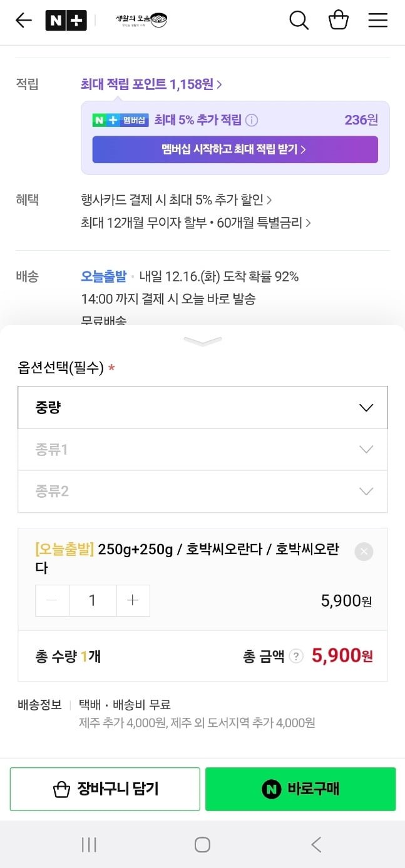This screenshot has width=405, height=868.
Task: Open the shopping bag cart icon
Action: pyautogui.click(x=339, y=20)
